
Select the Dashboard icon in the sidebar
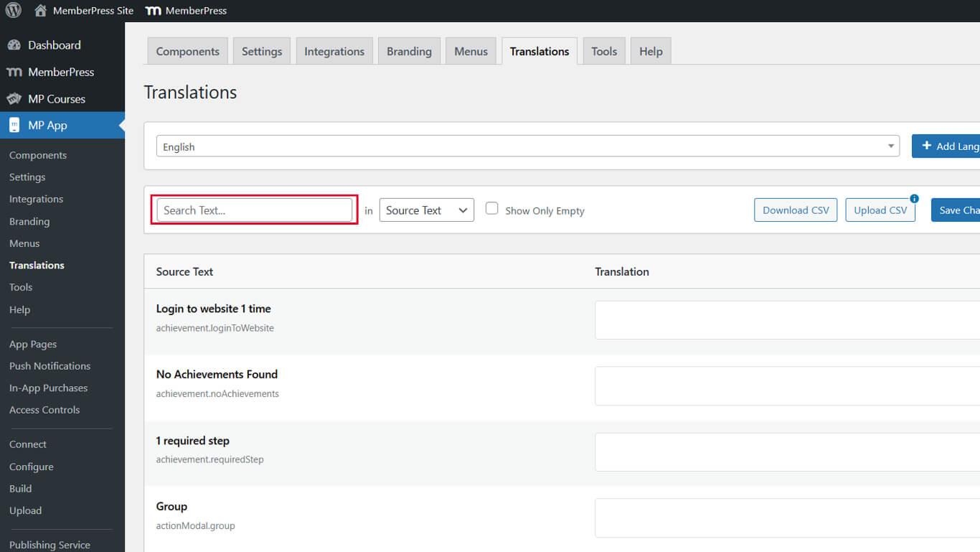click(15, 45)
